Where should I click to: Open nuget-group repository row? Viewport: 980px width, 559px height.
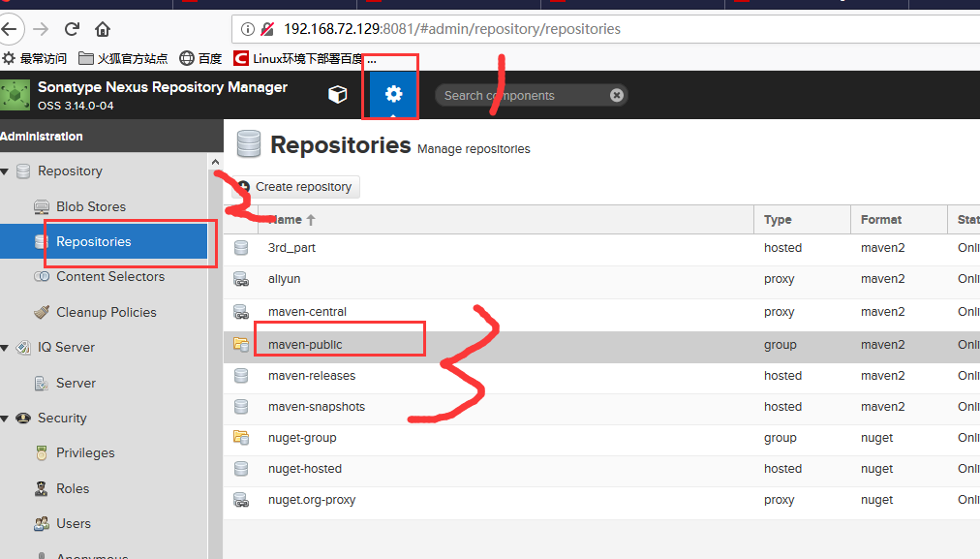(602, 438)
